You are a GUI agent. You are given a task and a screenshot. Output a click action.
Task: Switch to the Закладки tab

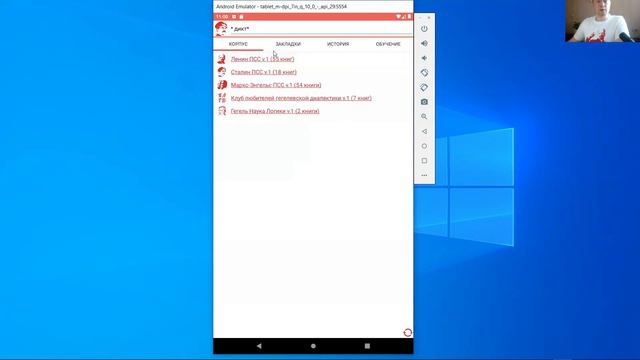tap(288, 44)
